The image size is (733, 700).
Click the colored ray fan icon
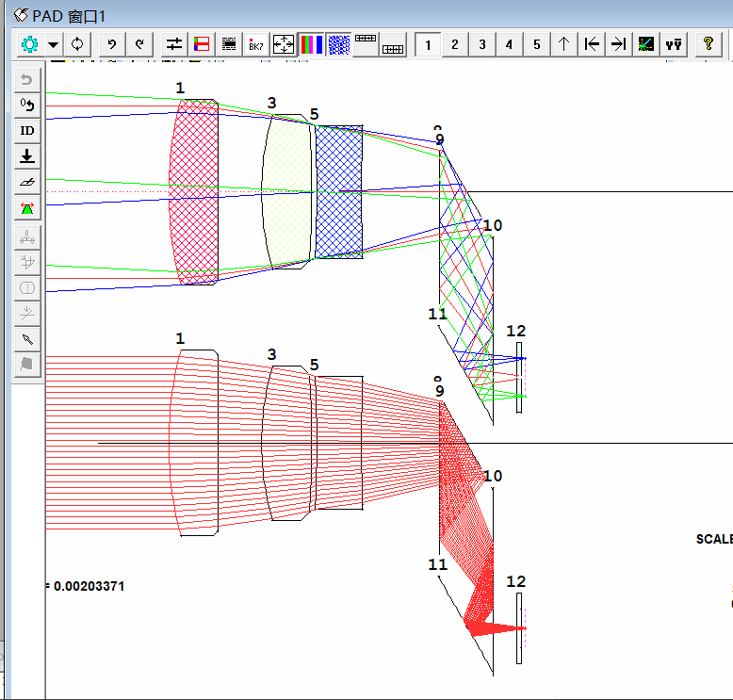tap(646, 44)
